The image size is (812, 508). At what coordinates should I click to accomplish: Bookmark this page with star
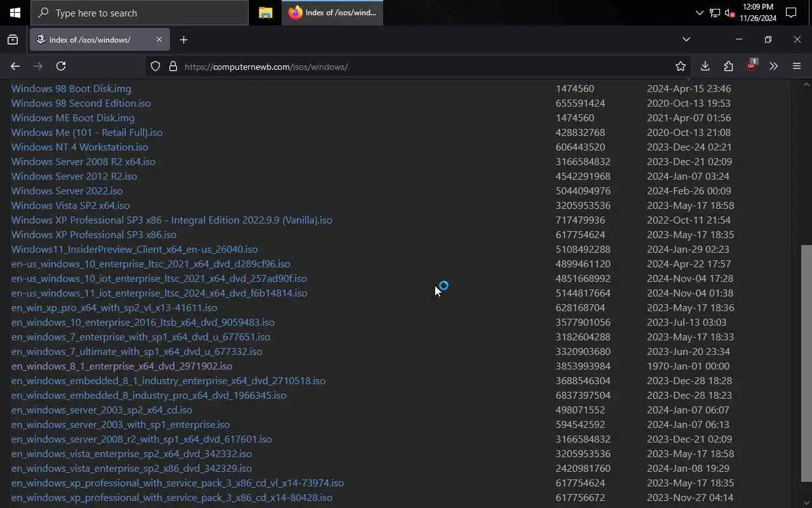click(x=681, y=66)
